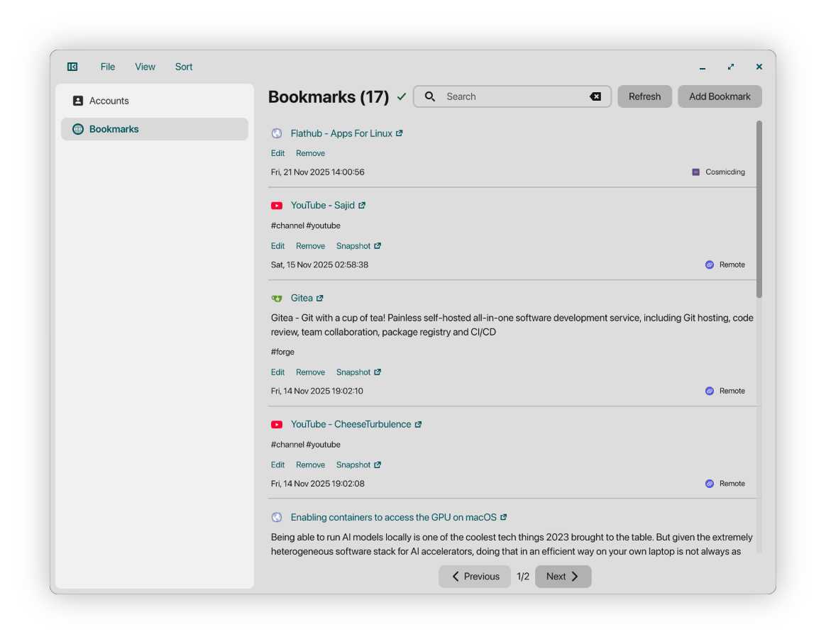826x644 pixels.
Task: Click the Refresh button
Action: coord(644,96)
